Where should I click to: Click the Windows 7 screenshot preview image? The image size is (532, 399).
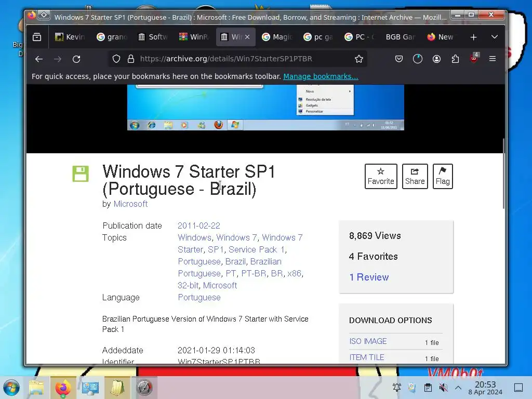click(265, 108)
